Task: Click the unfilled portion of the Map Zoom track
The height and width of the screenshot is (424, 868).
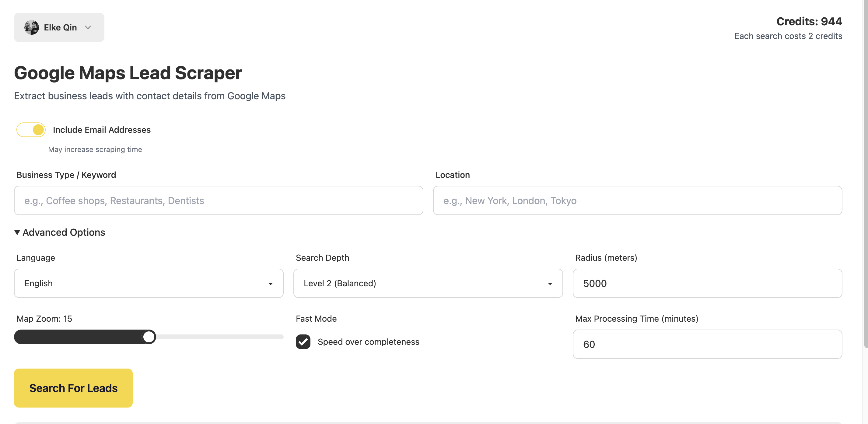Action: coord(219,337)
